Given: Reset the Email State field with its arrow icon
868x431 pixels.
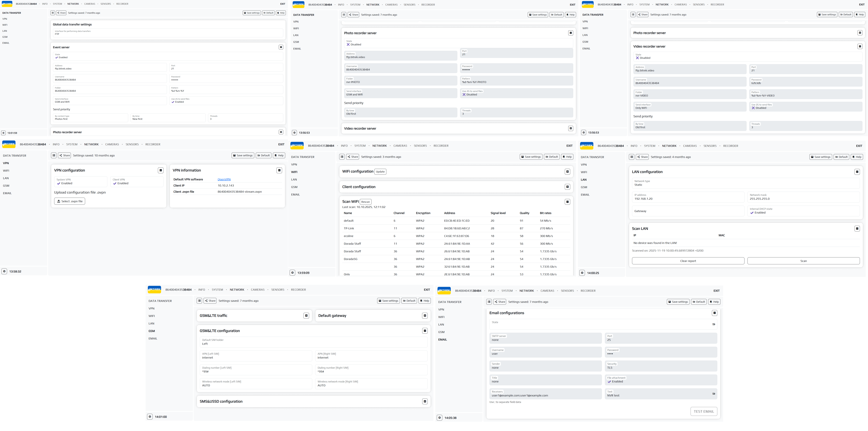Looking at the screenshot, I should (713, 324).
